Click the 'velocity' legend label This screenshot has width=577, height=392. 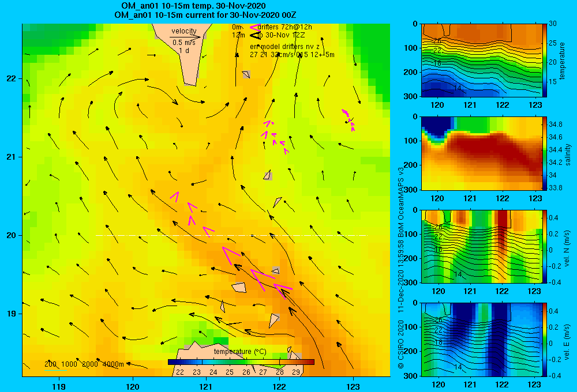tap(184, 31)
